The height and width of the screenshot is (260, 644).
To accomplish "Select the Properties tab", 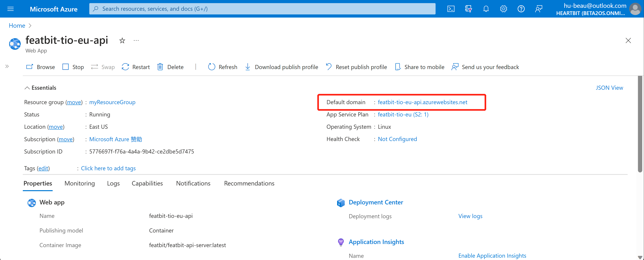I will point(38,183).
